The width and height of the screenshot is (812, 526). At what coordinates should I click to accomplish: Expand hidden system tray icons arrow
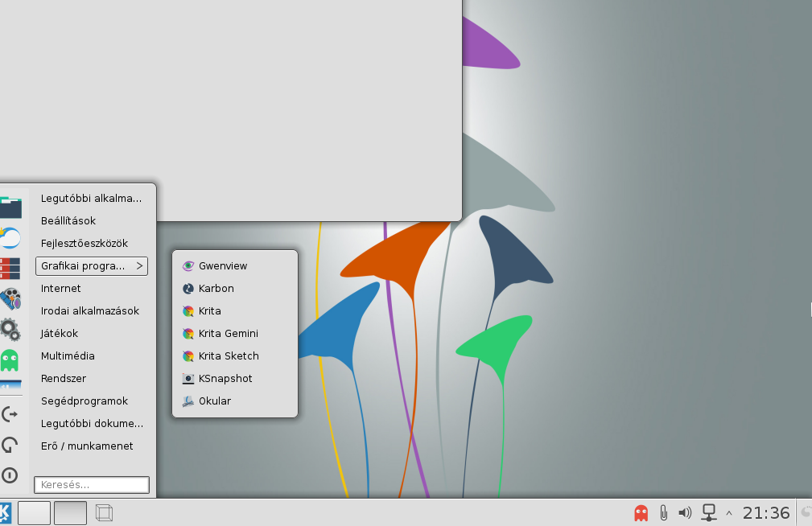coord(729,514)
